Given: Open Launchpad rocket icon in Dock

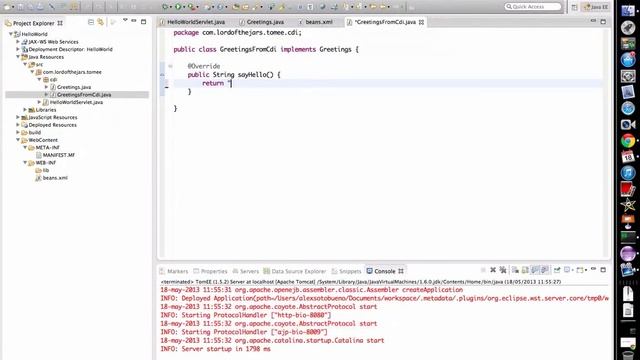Looking at the screenshot, I should tap(628, 27).
